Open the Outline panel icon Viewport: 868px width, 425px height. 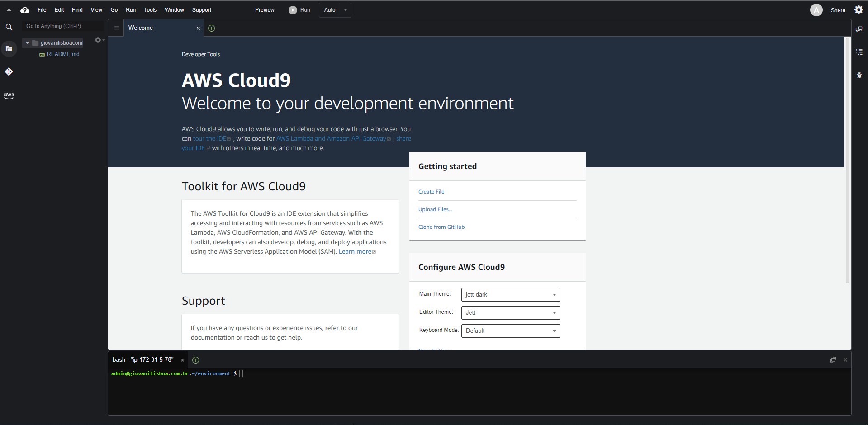859,52
